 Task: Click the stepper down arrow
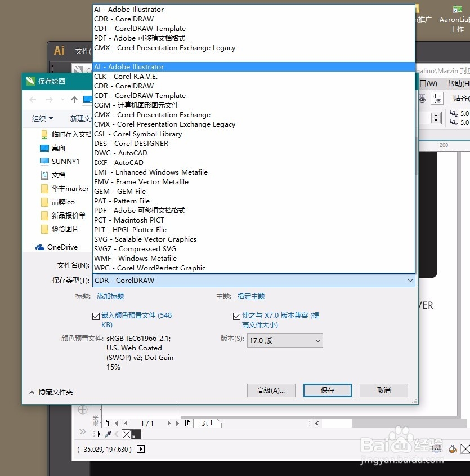coord(436,121)
